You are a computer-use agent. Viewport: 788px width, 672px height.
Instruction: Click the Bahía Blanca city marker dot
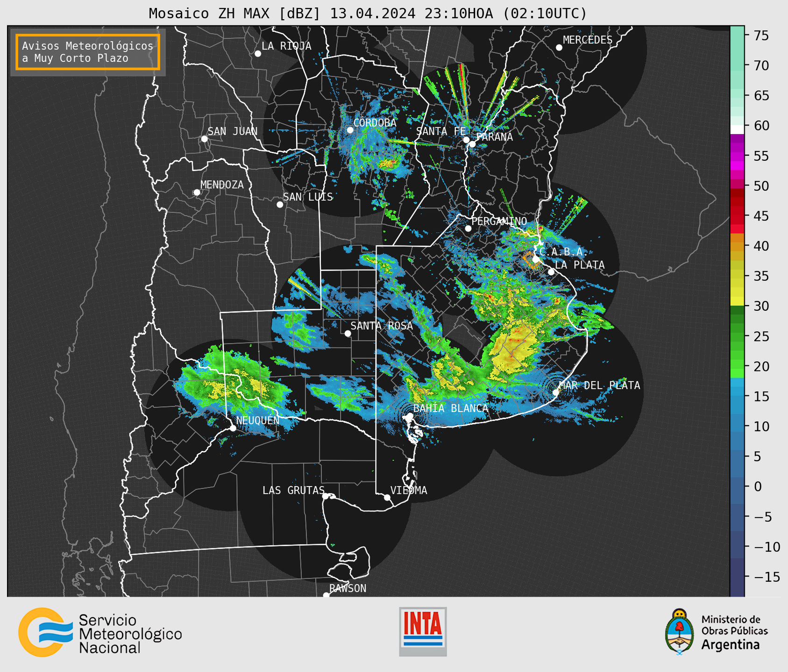pos(410,416)
